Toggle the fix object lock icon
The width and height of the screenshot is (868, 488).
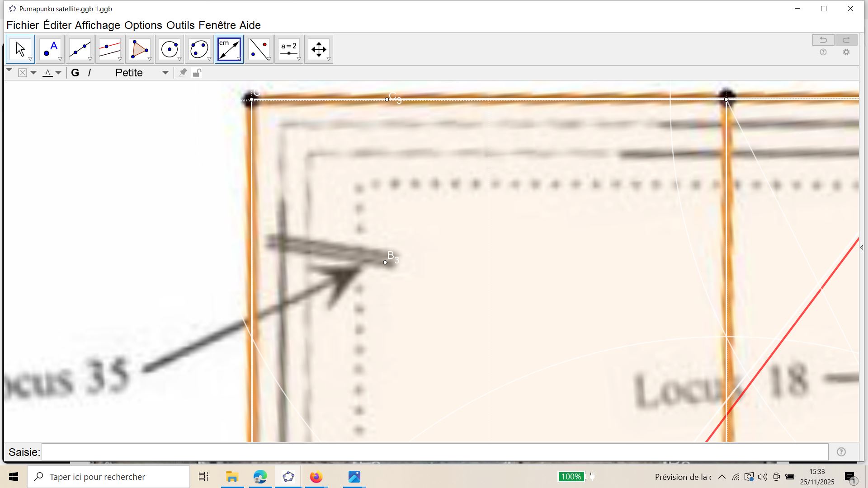pos(197,73)
